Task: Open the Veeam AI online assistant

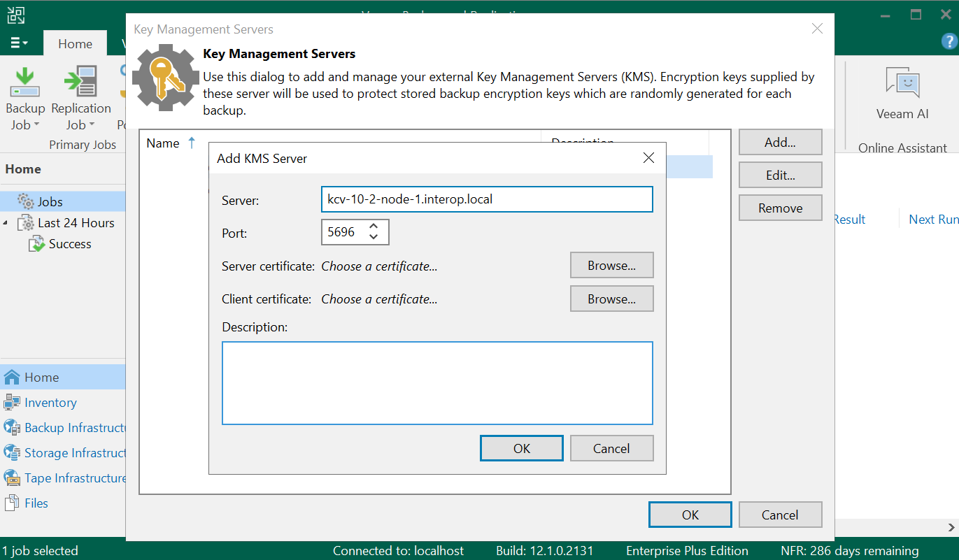Action: point(902,94)
